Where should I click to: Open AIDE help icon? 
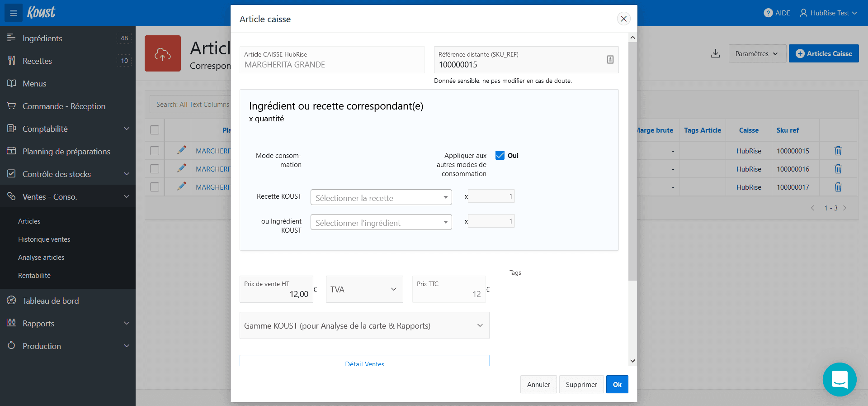coord(768,13)
